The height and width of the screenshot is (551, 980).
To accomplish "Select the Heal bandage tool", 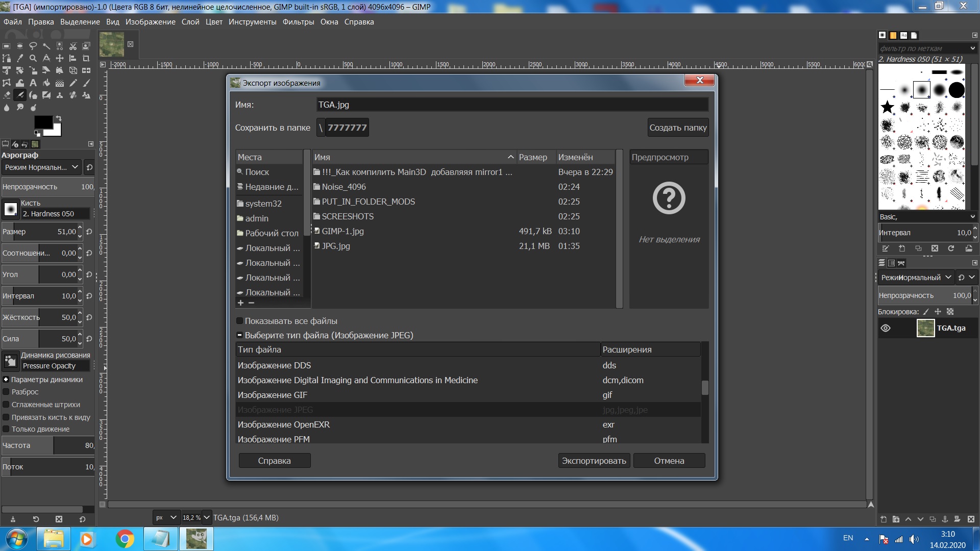I will pos(73,95).
